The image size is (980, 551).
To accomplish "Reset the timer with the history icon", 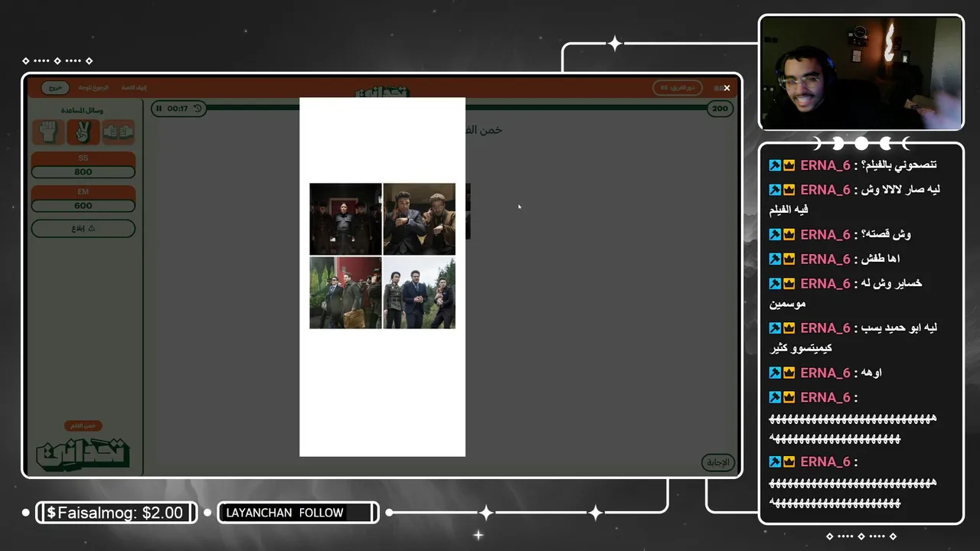I will 198,109.
